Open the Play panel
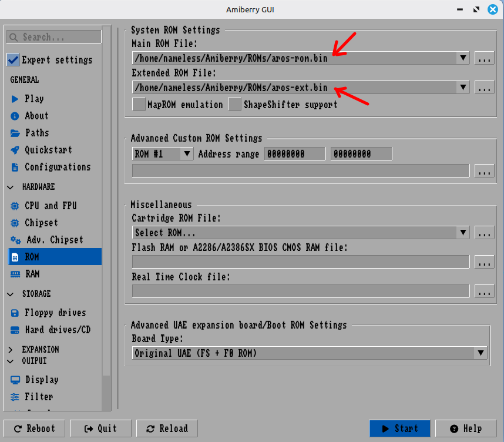Screen dimensions: 504x442 click(x=54, y=99)
